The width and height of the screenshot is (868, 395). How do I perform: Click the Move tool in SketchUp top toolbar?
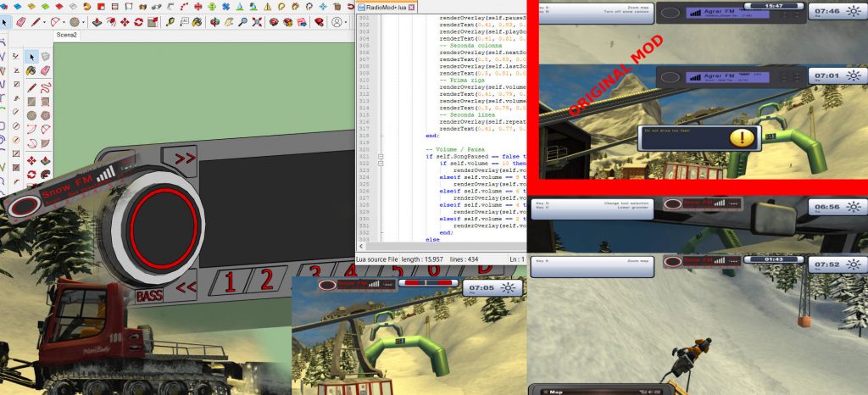(x=125, y=22)
